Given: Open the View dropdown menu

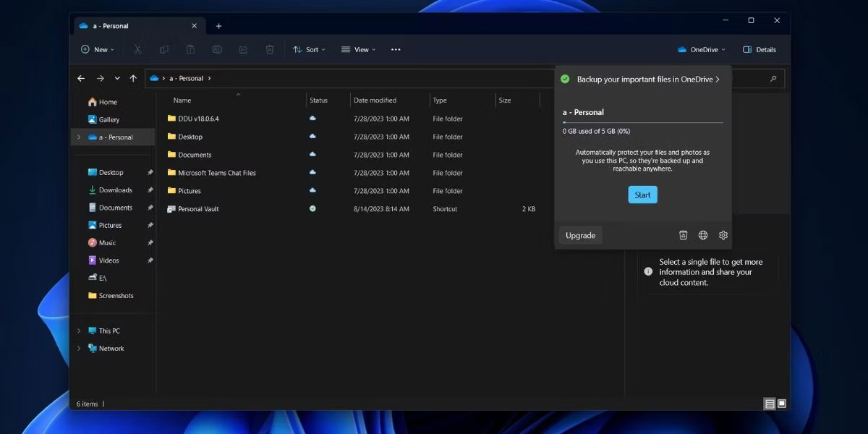Looking at the screenshot, I should coord(359,49).
